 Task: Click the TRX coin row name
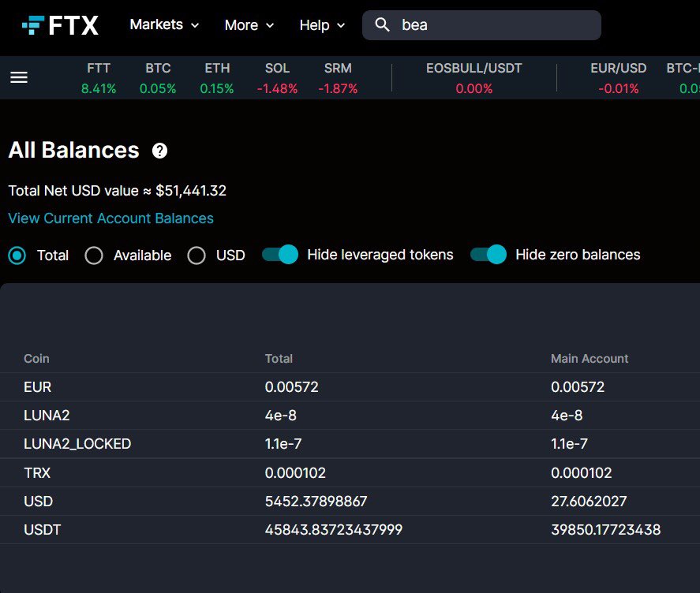37,472
